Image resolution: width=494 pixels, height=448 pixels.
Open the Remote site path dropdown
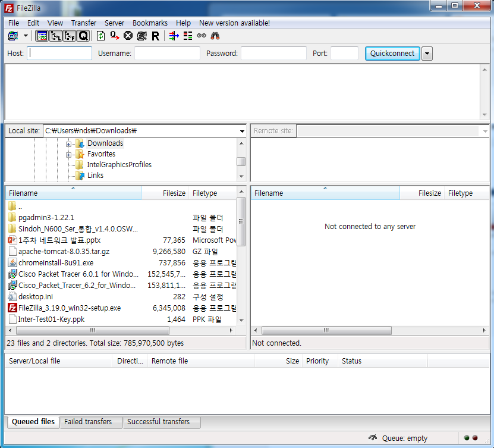(485, 131)
